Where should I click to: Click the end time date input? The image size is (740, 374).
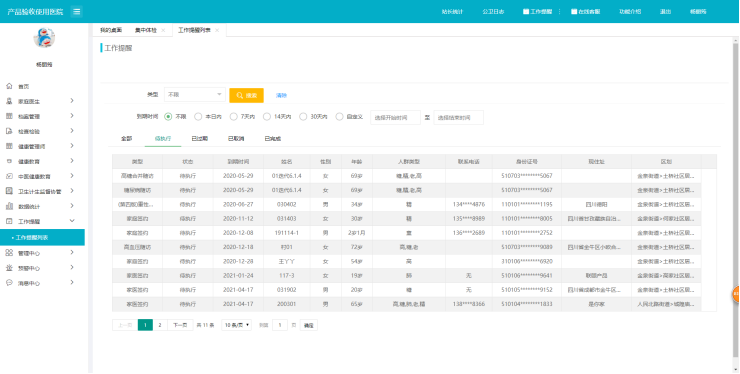tap(459, 118)
